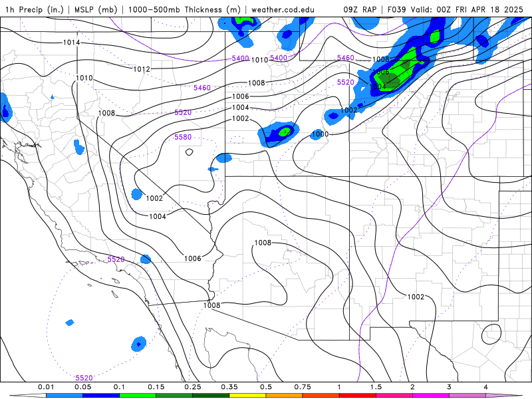The image size is (532, 399).
Task: Select the 1000 isobar label
Action: tap(320, 134)
